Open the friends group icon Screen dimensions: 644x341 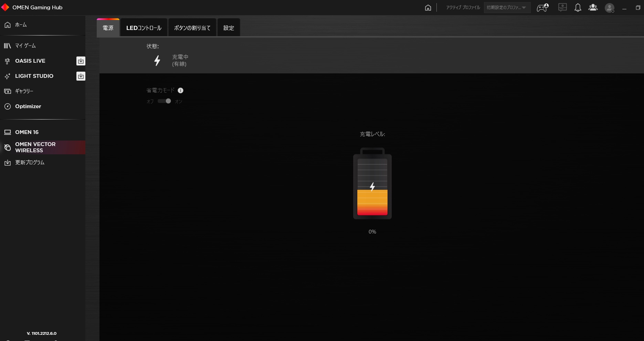coord(593,7)
